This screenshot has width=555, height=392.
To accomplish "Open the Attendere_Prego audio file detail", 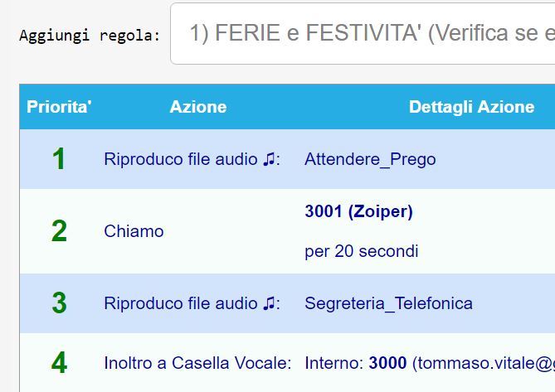I will 370,159.
